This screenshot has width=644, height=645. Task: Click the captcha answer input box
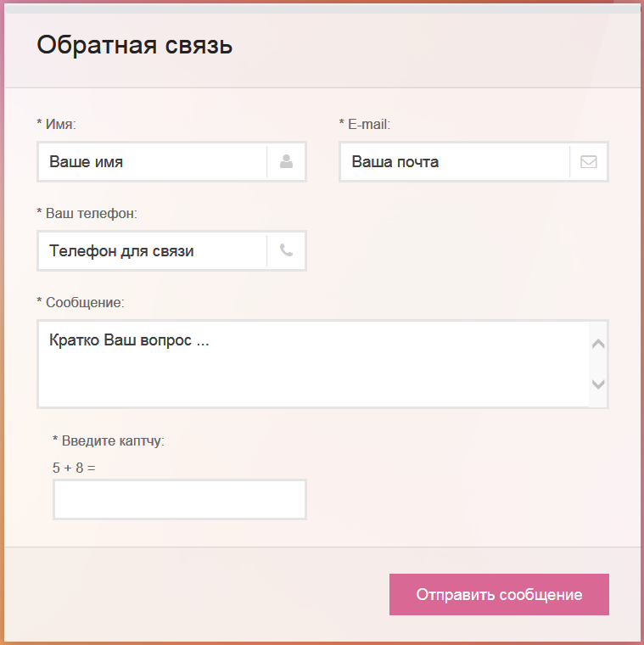(x=180, y=499)
